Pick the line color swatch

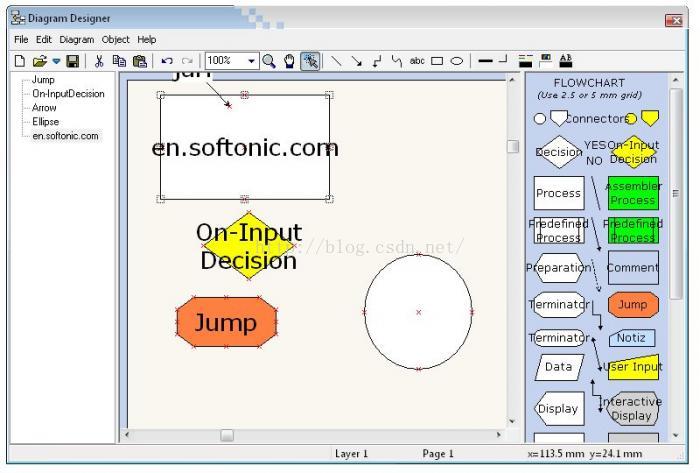click(525, 61)
